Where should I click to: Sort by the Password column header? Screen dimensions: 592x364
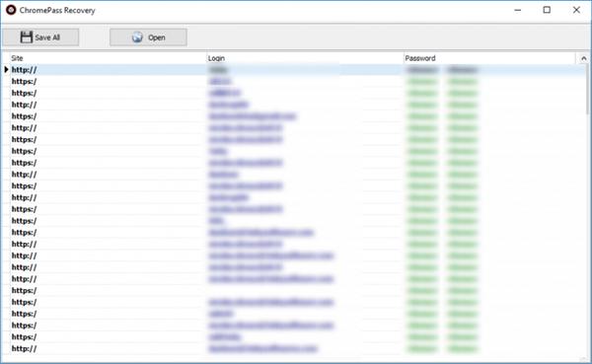pos(489,58)
